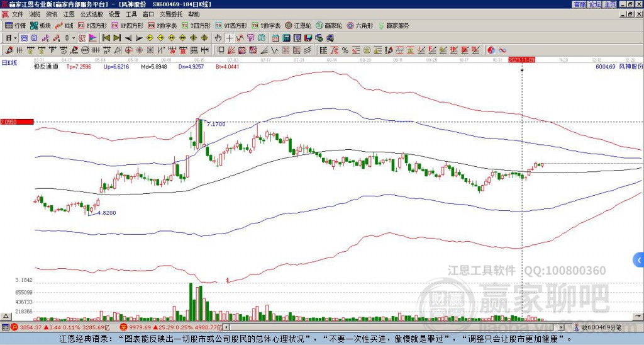Toggle the 权 adjusted-price button
The image size is (644, 345).
click(x=82, y=38)
